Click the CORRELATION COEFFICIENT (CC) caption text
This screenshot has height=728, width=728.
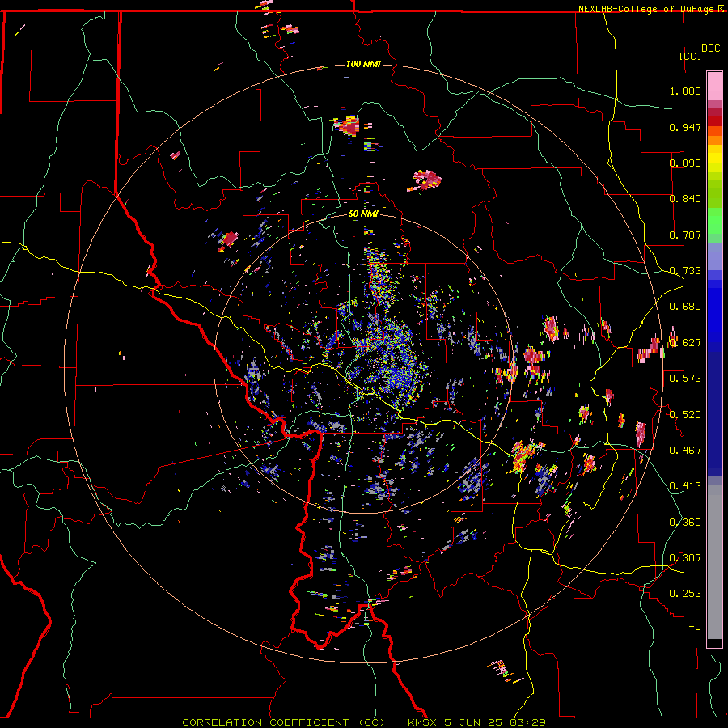(x=283, y=722)
